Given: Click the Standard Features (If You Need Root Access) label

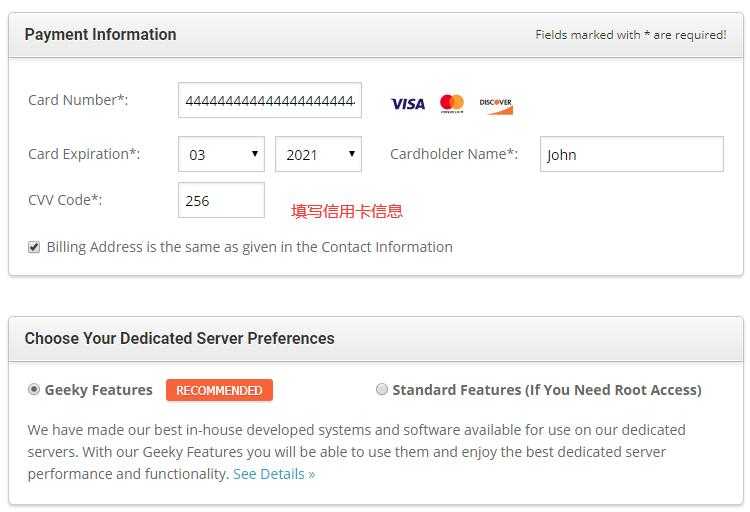Looking at the screenshot, I should coord(547,390).
